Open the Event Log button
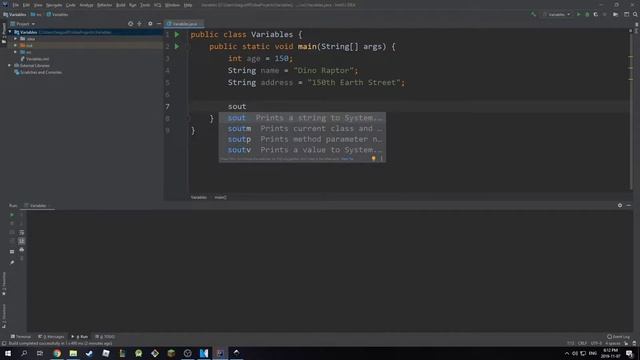Viewport: 640px width, 360px height. tap(618, 337)
